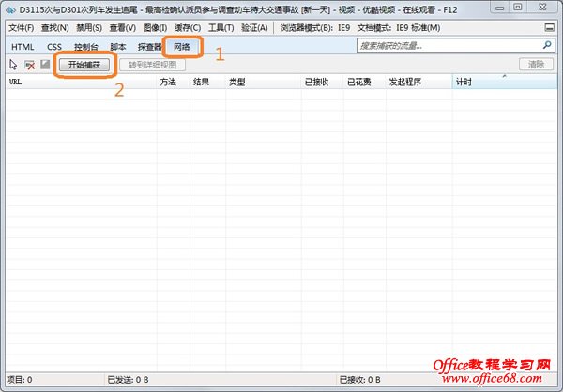Open the 禁用(S) menu
563x392 pixels.
(x=89, y=27)
